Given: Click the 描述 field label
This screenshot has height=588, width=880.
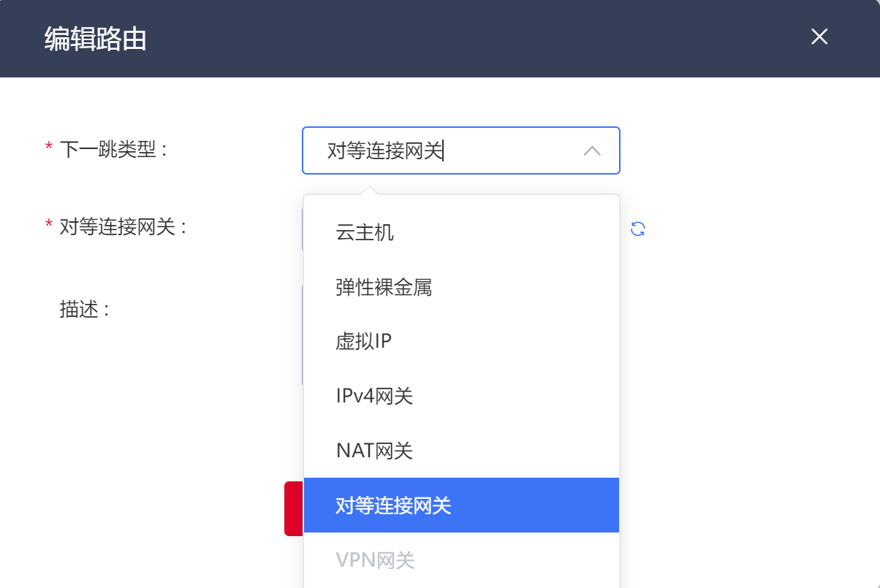Looking at the screenshot, I should point(84,310).
